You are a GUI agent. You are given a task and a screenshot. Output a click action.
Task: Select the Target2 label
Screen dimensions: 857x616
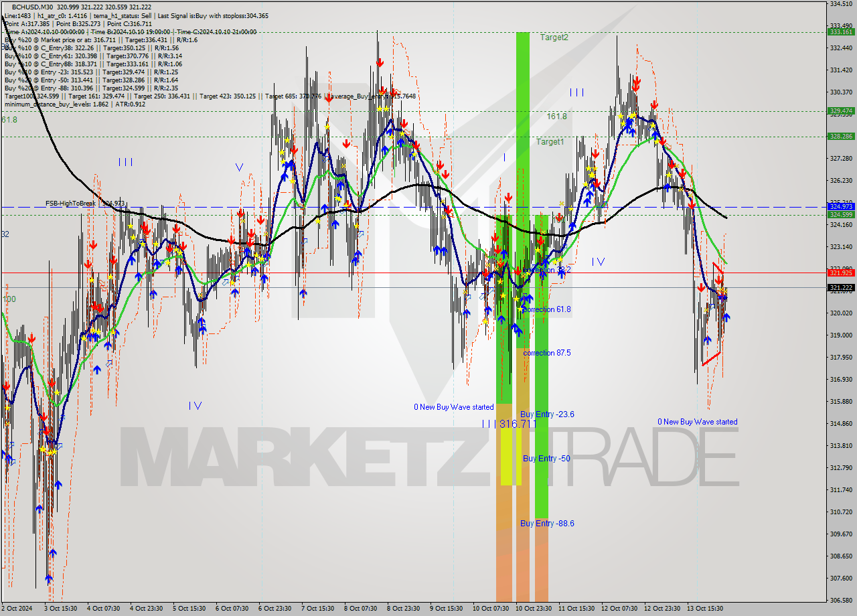tap(554, 37)
